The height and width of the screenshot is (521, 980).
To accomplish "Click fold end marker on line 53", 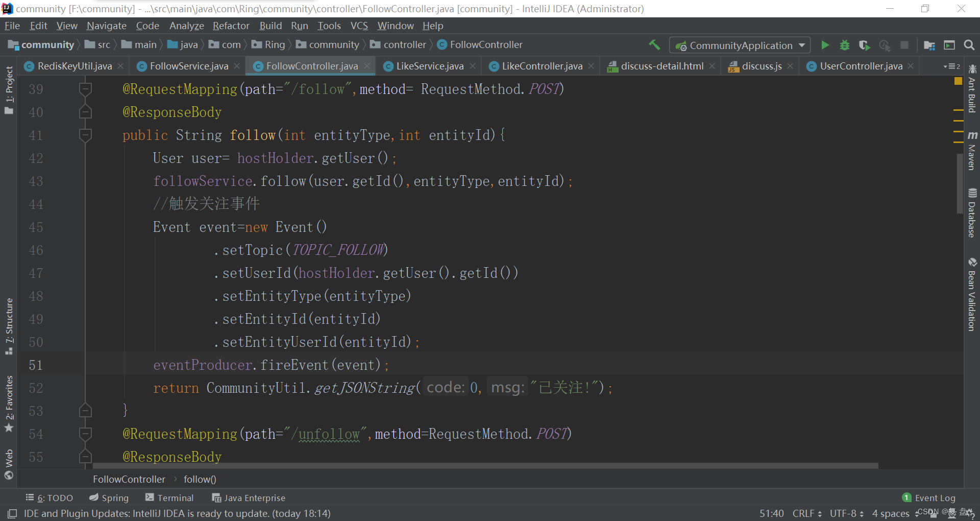I will coord(85,410).
